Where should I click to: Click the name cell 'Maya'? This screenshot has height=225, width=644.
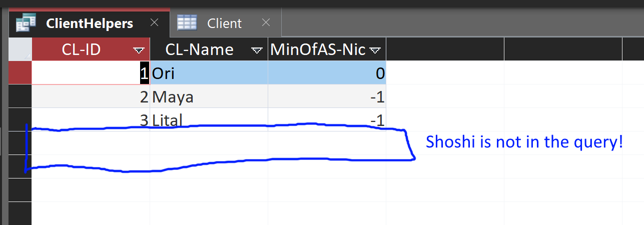(x=209, y=96)
